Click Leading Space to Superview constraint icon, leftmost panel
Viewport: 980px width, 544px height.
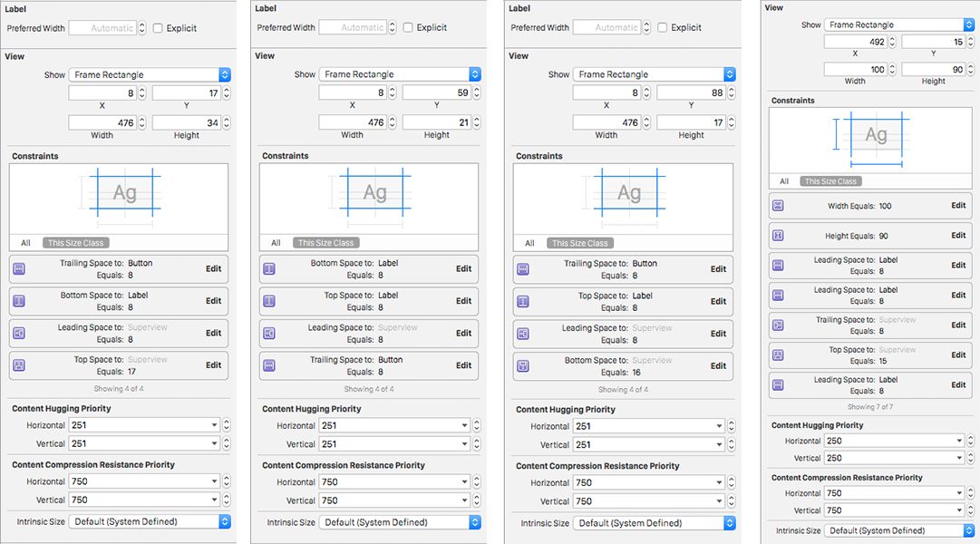click(x=19, y=334)
